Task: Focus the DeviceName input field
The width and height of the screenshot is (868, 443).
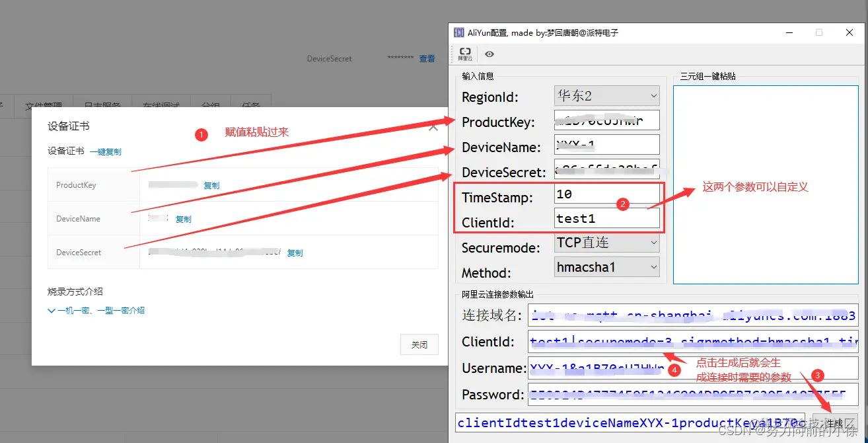Action: tap(607, 145)
